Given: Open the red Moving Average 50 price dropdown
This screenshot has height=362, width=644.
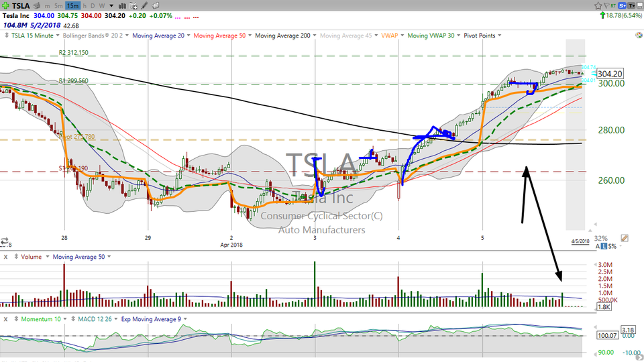Looking at the screenshot, I should 250,36.
